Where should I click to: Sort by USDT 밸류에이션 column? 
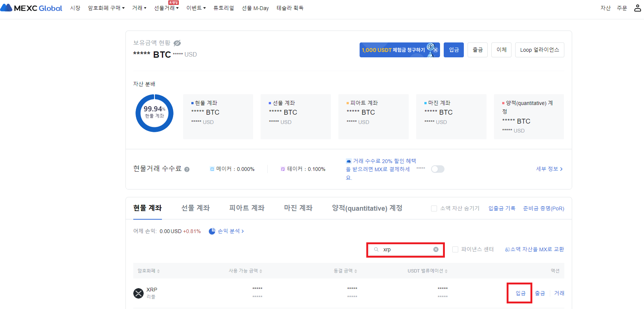[427, 271]
